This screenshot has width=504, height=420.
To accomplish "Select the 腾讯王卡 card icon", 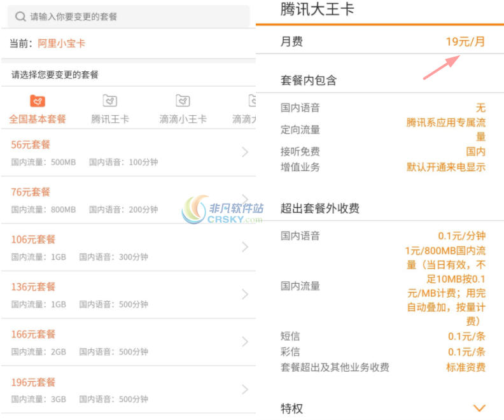I will (110, 101).
